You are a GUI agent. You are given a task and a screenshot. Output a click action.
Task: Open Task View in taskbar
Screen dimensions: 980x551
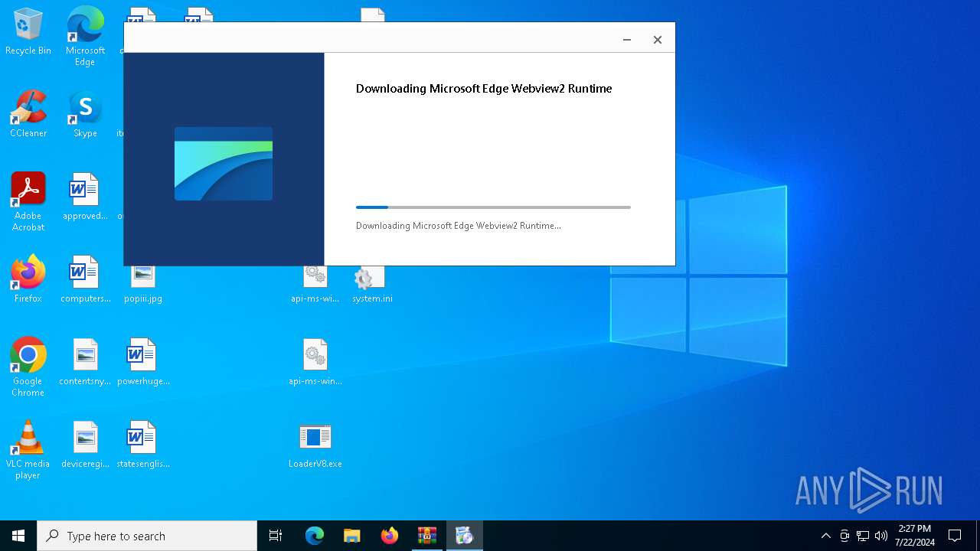pyautogui.click(x=276, y=536)
